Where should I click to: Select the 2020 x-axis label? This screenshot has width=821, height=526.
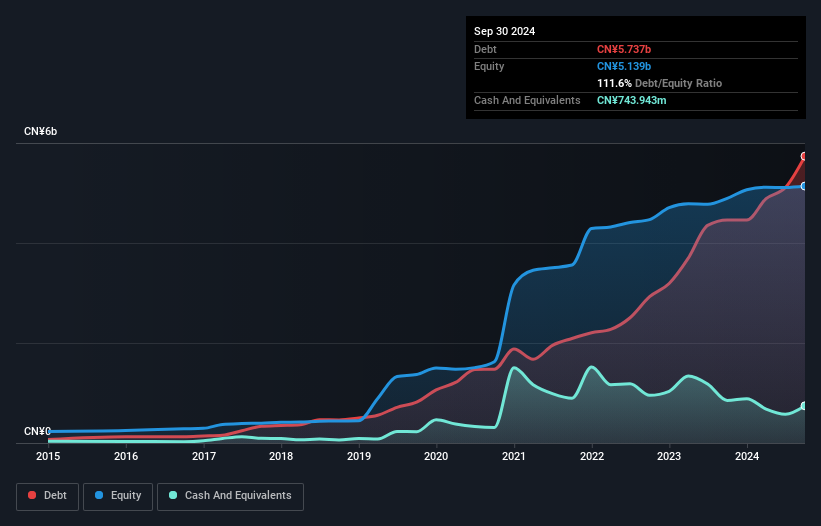[436, 456]
